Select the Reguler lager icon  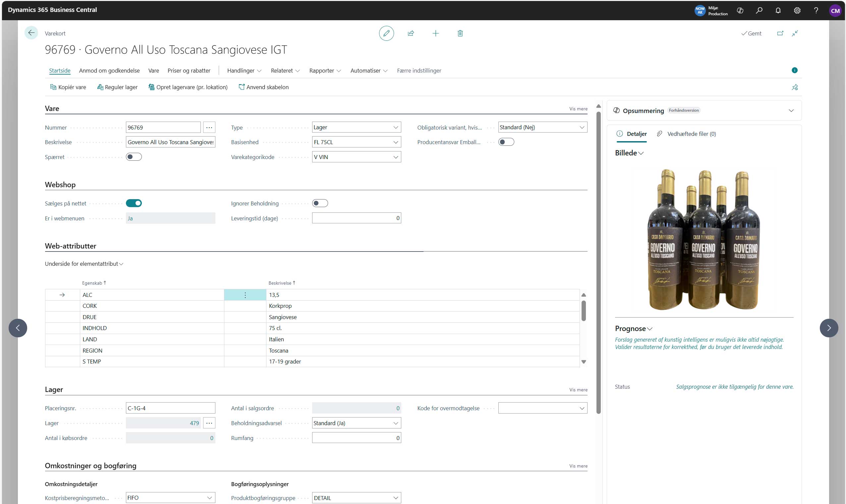[x=99, y=87]
